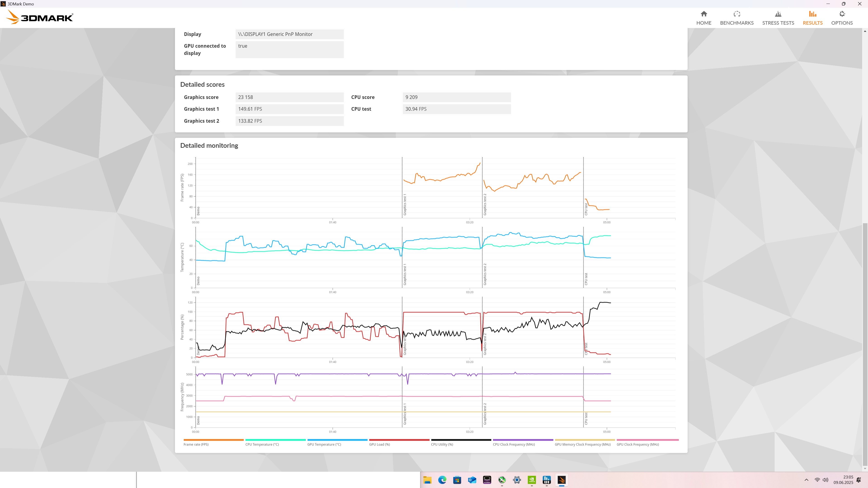This screenshot has height=488, width=868.
Task: Go to the Home page icon
Action: 704,14
